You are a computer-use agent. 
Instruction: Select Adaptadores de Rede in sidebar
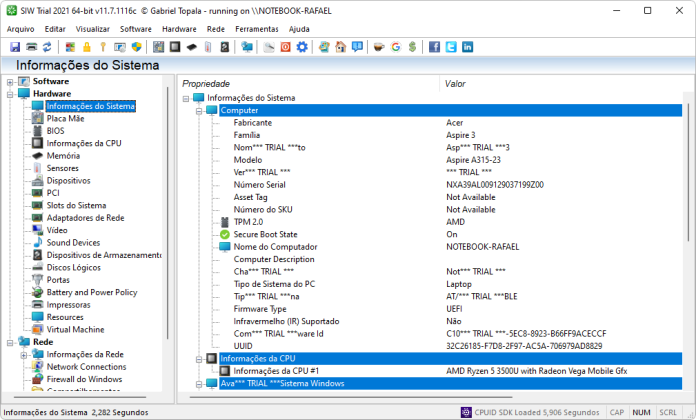(x=85, y=218)
